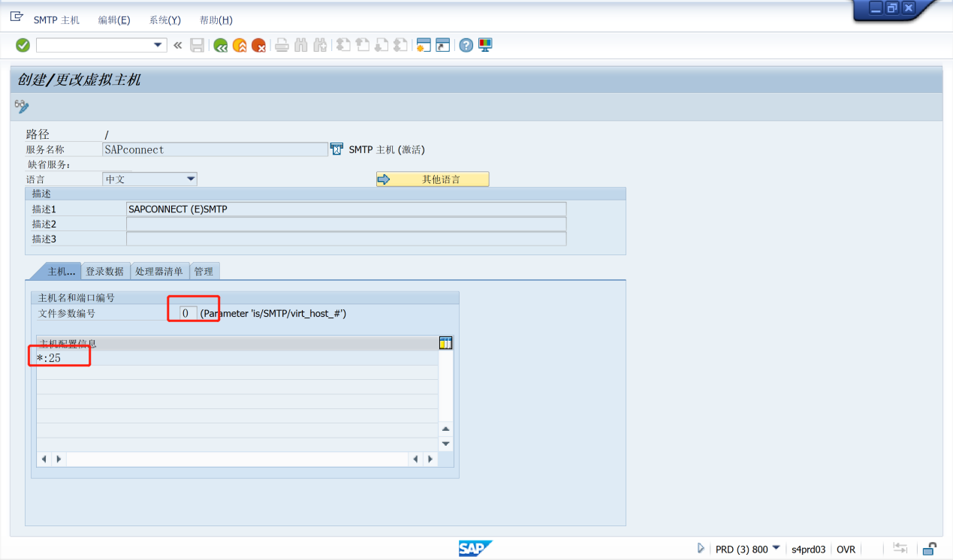
Task: Click the 描述1 SAPCONNECT (E)SMTP field
Action: 346,209
